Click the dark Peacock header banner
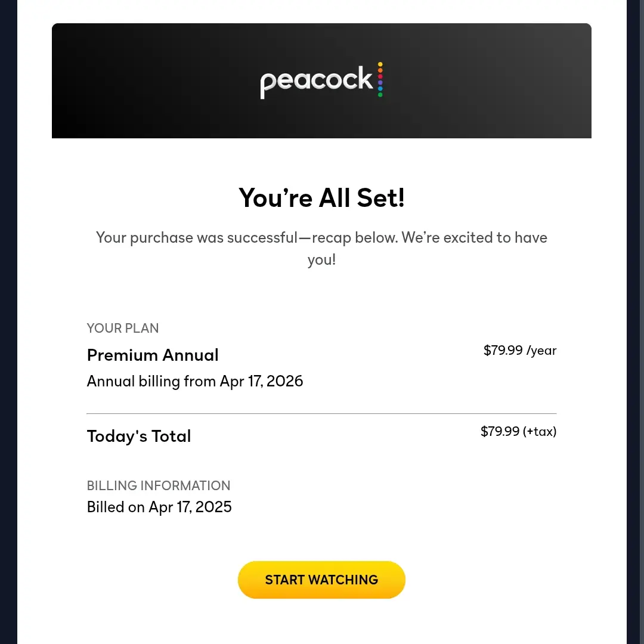Screen dimensions: 644x644 point(321,80)
